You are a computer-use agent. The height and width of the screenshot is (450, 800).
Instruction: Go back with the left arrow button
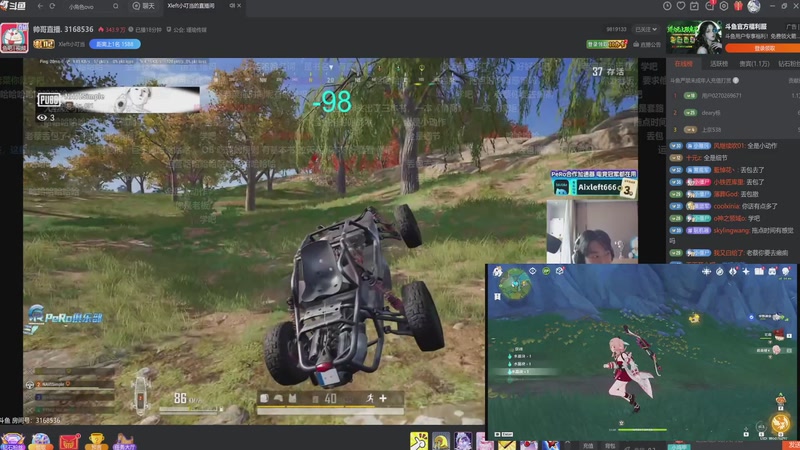point(40,6)
